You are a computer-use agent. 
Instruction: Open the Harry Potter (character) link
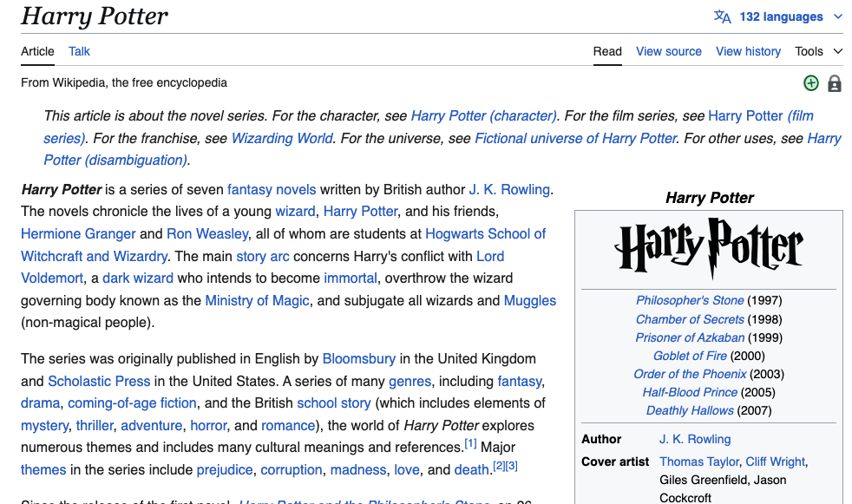point(483,116)
